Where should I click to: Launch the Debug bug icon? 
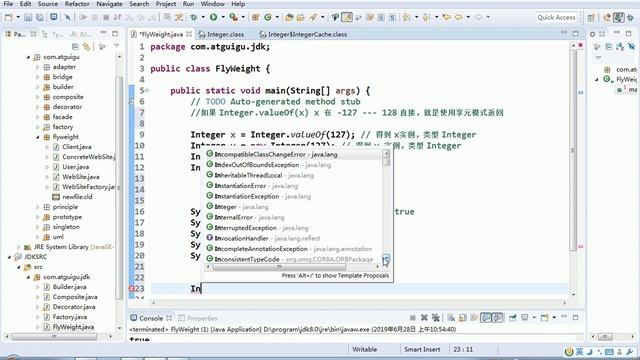[193, 17]
